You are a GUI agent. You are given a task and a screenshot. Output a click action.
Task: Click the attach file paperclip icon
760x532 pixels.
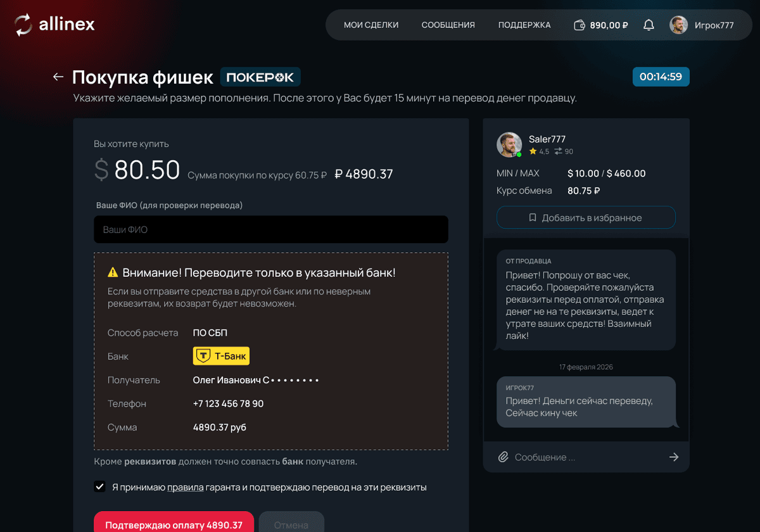503,457
